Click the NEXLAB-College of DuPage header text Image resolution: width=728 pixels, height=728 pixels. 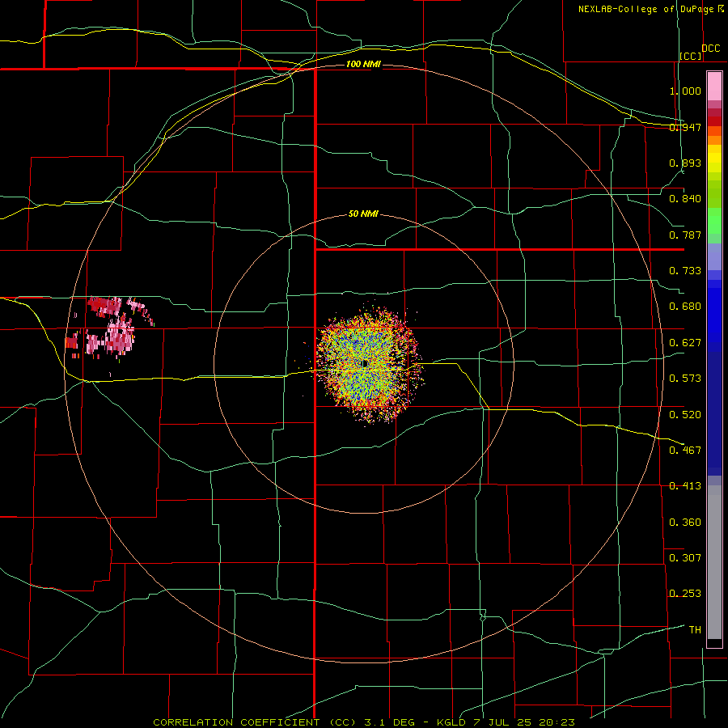(x=650, y=9)
